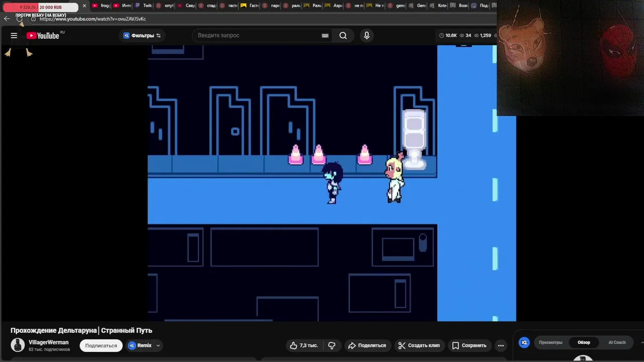Open the VillagerWerman channel name link
This screenshot has width=644, height=362.
tap(48, 342)
